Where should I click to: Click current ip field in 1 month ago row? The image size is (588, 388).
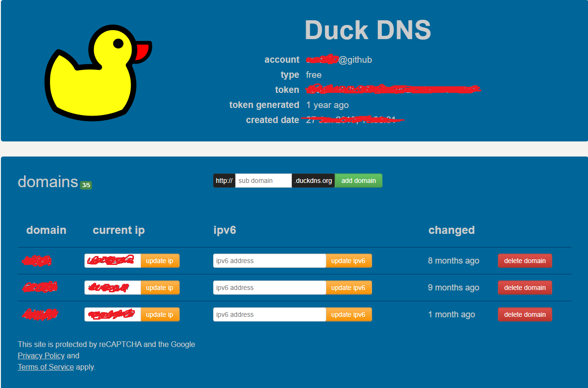click(x=113, y=314)
